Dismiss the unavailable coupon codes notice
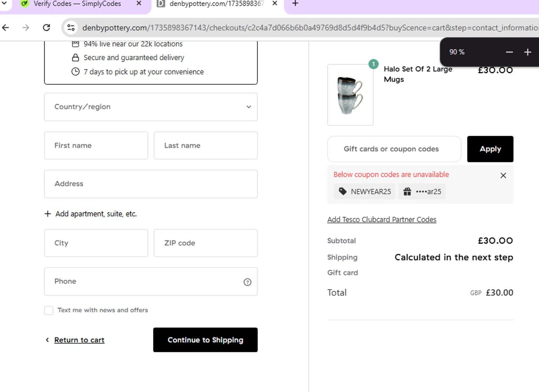This screenshot has width=539, height=392. click(503, 176)
